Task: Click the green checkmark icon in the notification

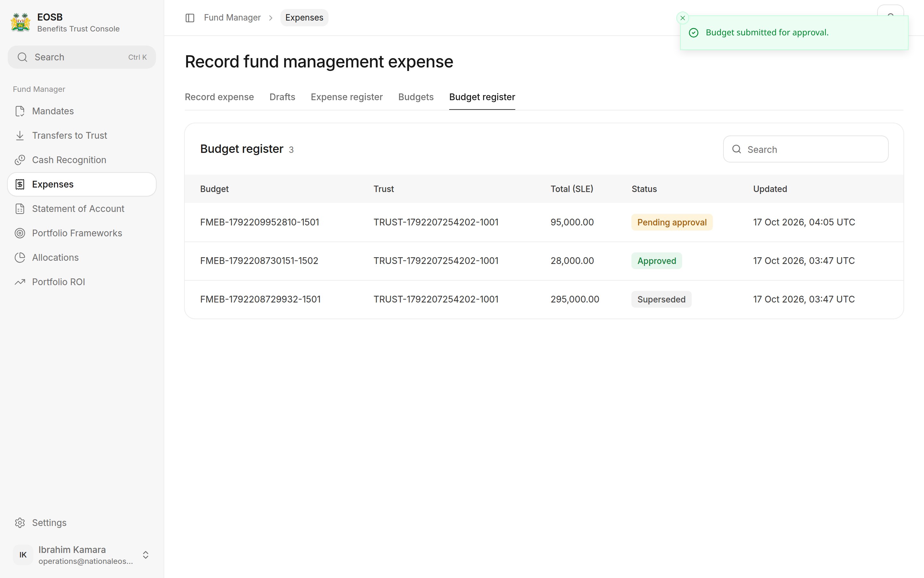Action: pyautogui.click(x=694, y=33)
